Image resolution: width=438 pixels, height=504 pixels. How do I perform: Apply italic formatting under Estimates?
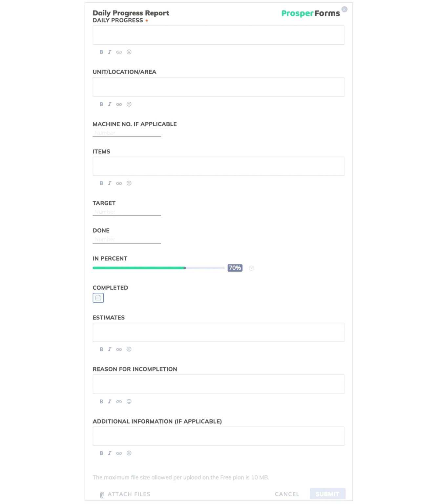(110, 349)
